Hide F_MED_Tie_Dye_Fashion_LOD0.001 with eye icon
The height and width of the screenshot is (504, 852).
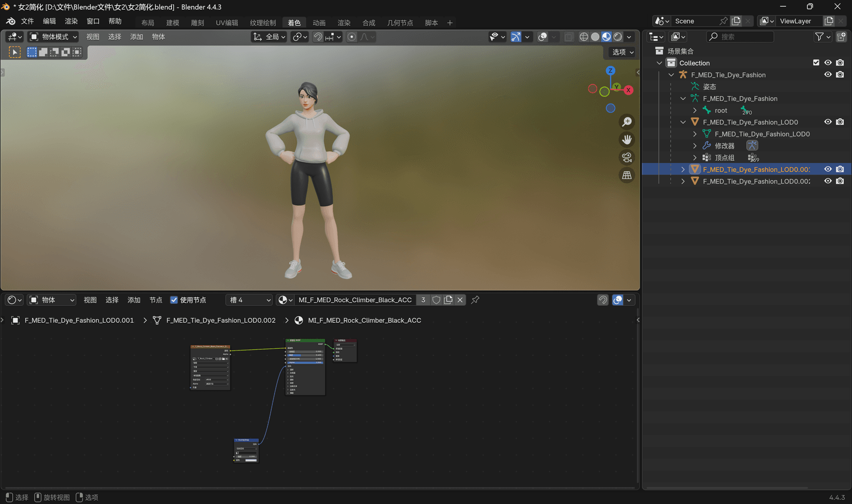828,169
